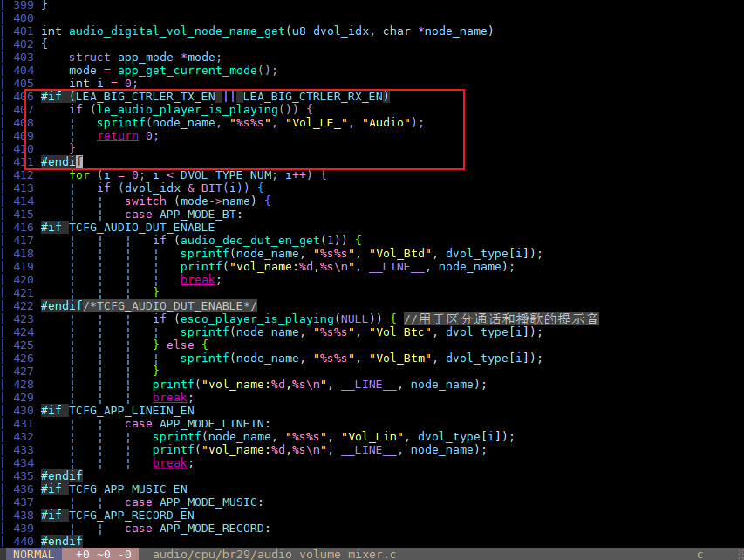Click the break statement on line 429
This screenshot has height=560, width=744.
click(x=170, y=398)
